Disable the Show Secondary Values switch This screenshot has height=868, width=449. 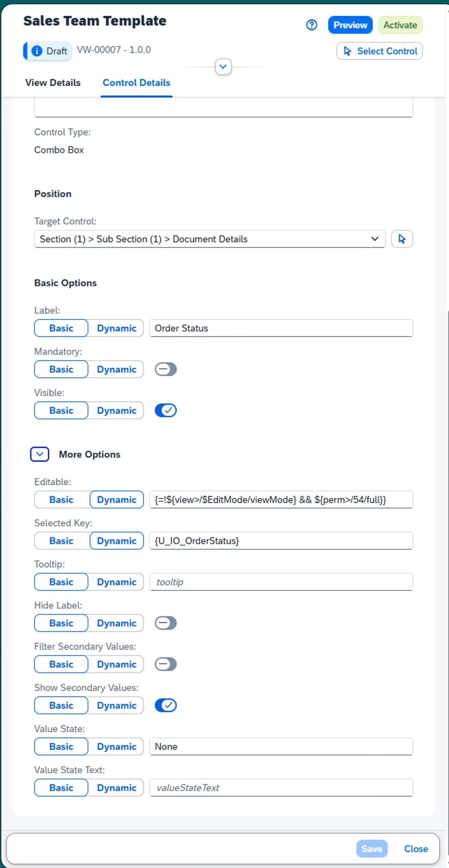[x=166, y=705]
